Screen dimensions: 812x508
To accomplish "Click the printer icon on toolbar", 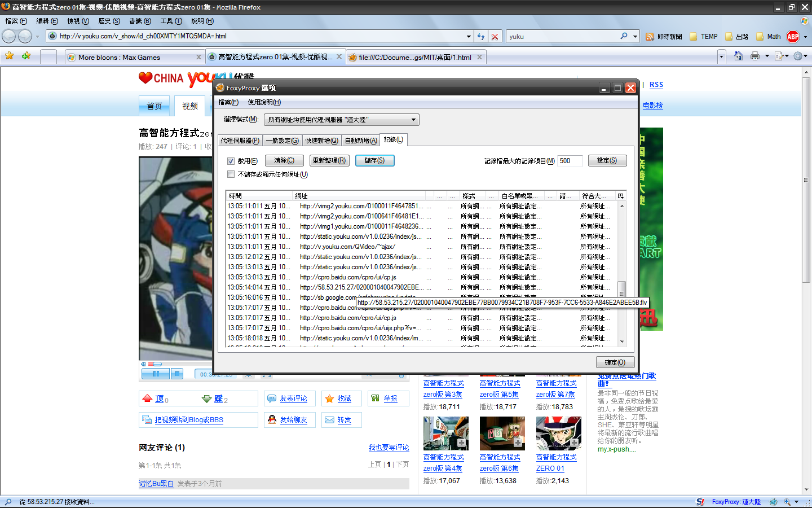I will pyautogui.click(x=755, y=56).
